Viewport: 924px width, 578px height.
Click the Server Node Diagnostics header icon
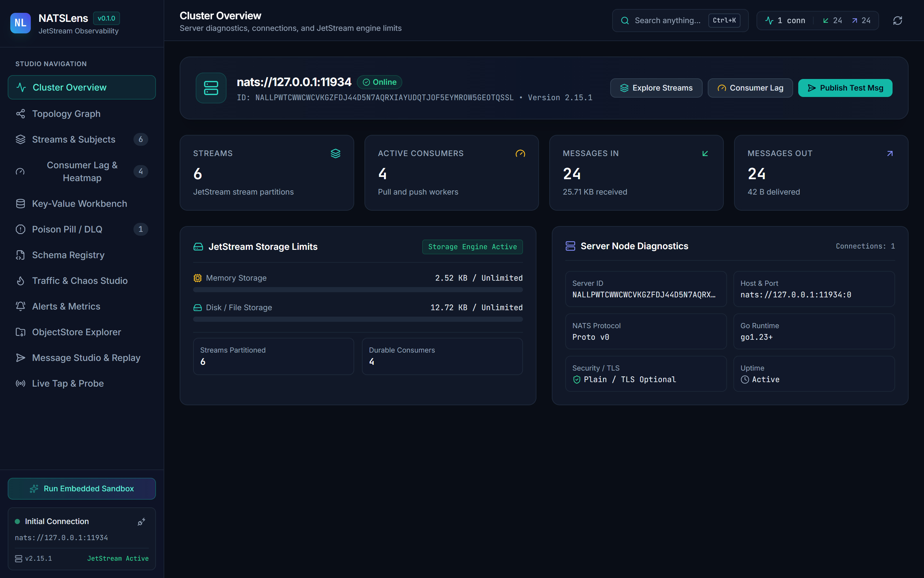pos(570,246)
